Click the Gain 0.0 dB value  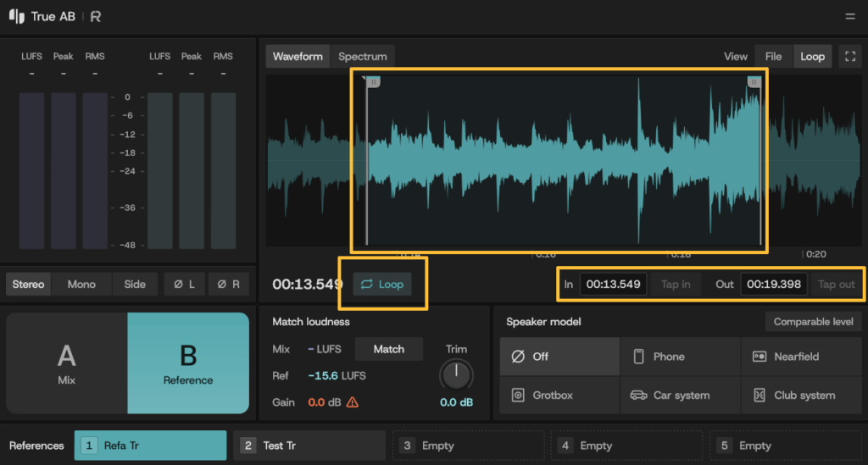(325, 402)
